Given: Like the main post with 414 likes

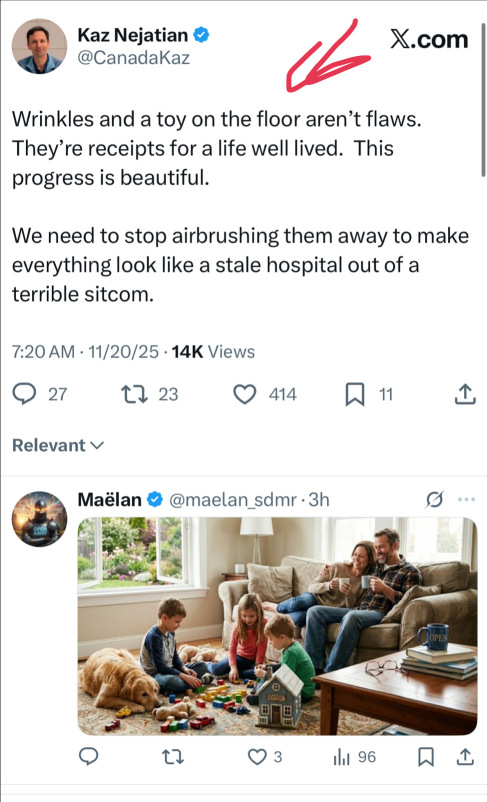Looking at the screenshot, I should click(245, 394).
